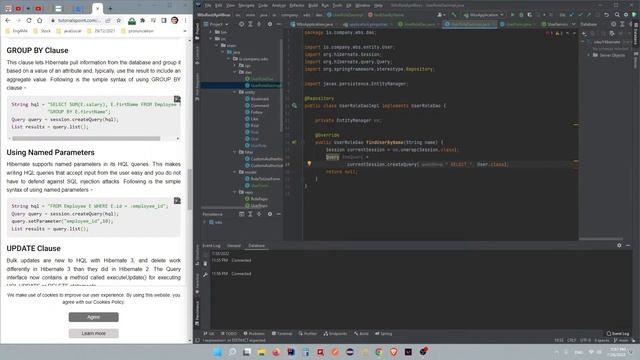The height and width of the screenshot is (360, 640).
Task: Open the run configuration dropdown
Action: pyautogui.click(x=483, y=15)
